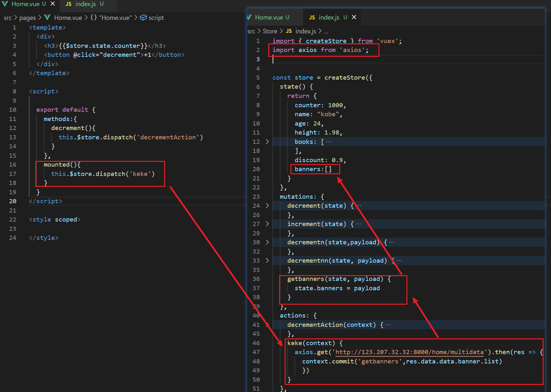Expand folded books array on line 12

[267, 142]
